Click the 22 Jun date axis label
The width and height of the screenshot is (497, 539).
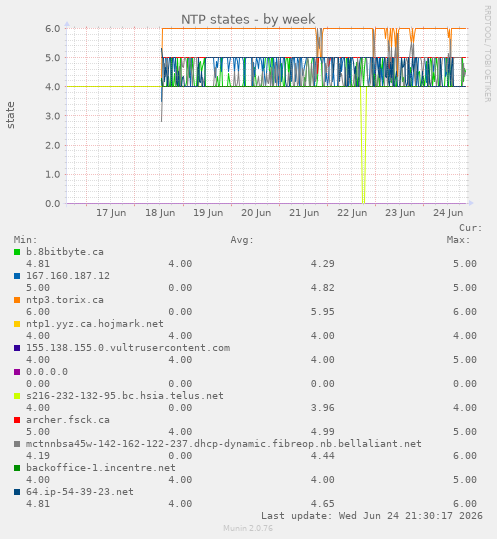352,213
